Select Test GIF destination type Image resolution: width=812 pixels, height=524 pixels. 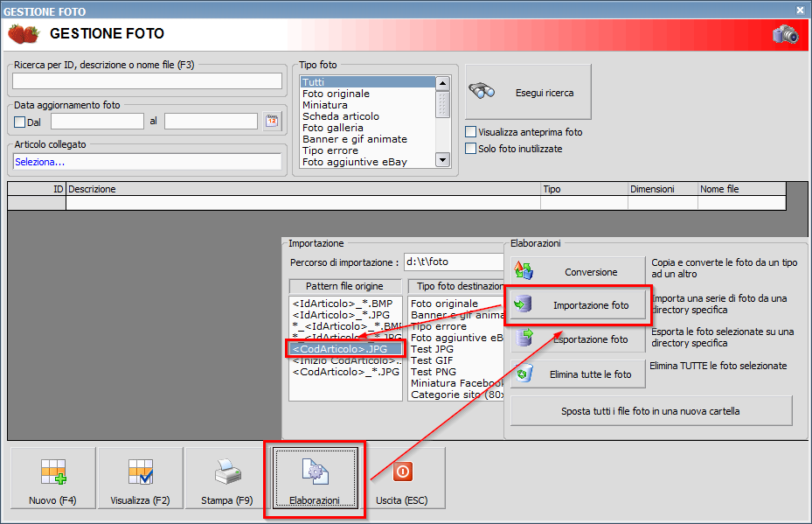[x=456, y=360]
